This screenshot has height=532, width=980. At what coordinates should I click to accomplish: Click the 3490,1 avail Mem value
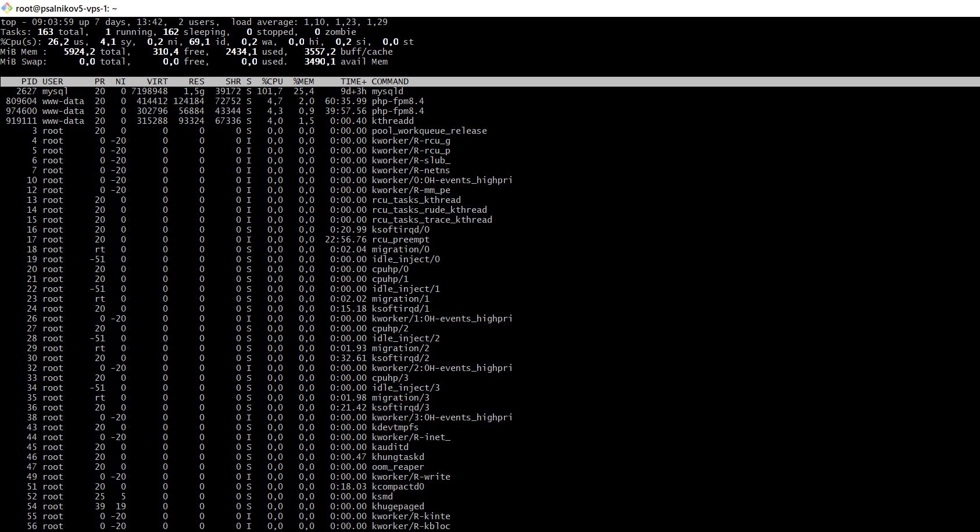coord(320,62)
